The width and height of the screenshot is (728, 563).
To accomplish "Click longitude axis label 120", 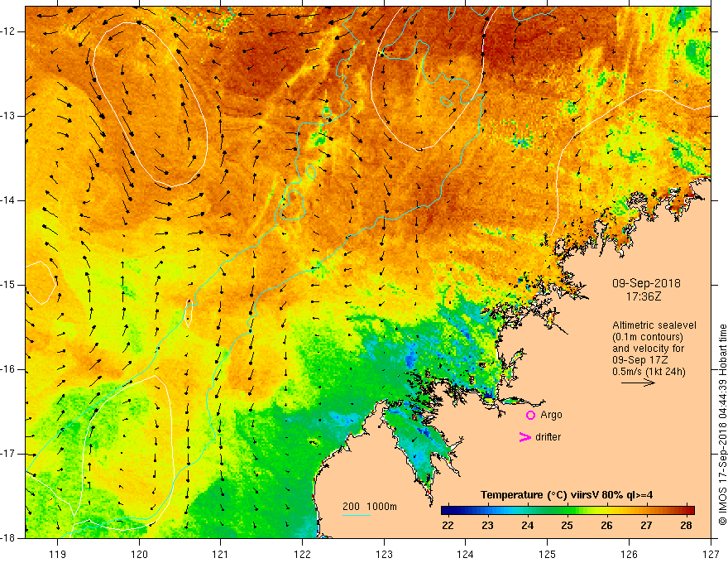I will (139, 554).
